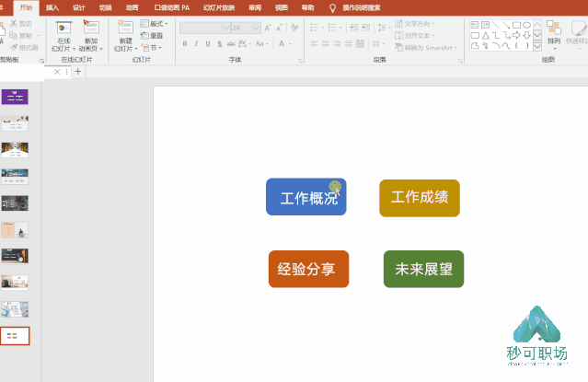The width and height of the screenshot is (588, 382).
Task: Open the font size dropdown
Action: pyautogui.click(x=256, y=28)
